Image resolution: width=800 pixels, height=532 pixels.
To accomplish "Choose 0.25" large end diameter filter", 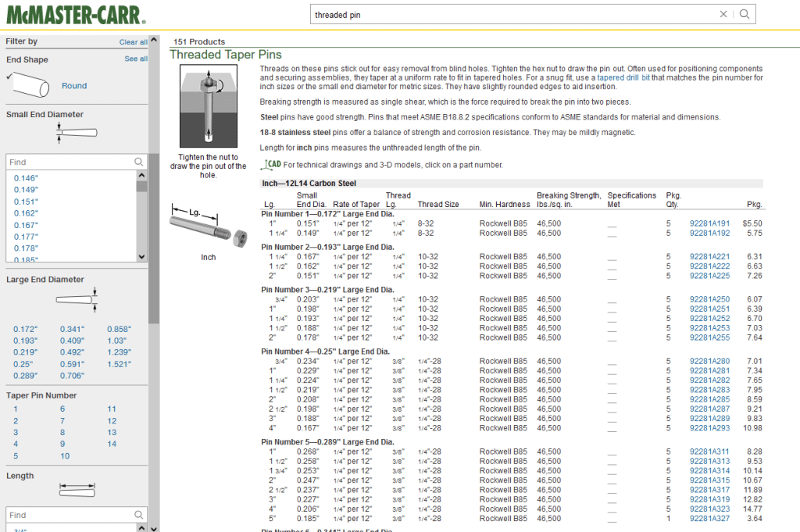I will click(24, 364).
